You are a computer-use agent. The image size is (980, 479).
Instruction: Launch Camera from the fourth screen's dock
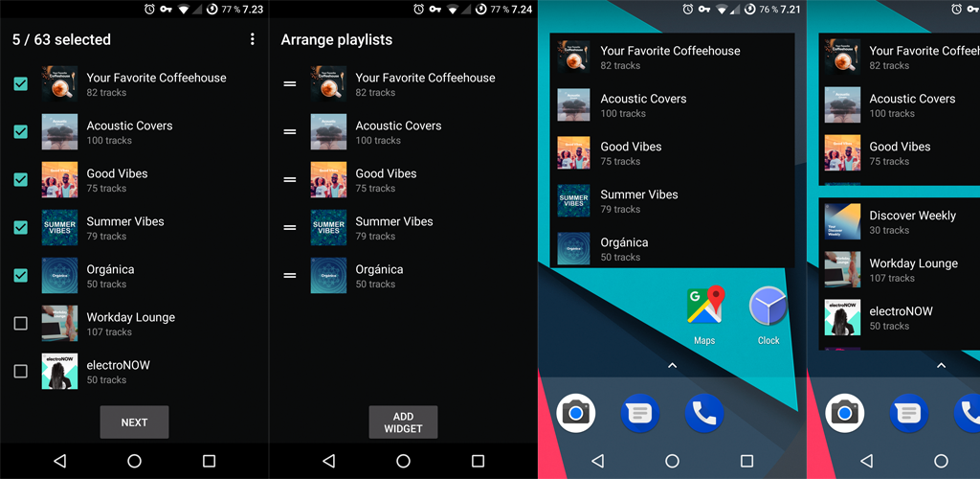pos(844,413)
